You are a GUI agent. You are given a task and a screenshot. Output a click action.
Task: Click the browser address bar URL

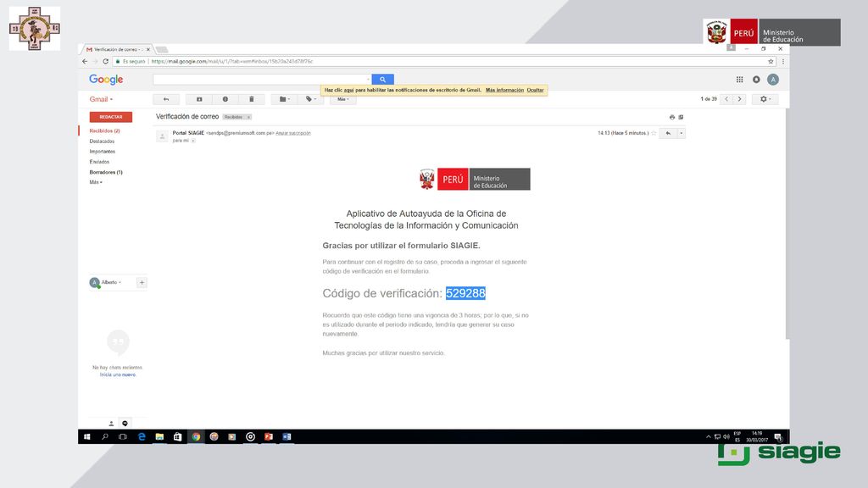232,61
